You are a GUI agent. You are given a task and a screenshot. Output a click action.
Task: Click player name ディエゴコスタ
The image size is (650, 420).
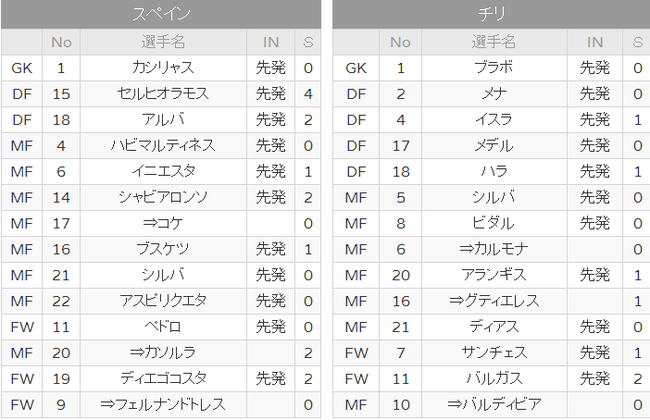coord(163,379)
